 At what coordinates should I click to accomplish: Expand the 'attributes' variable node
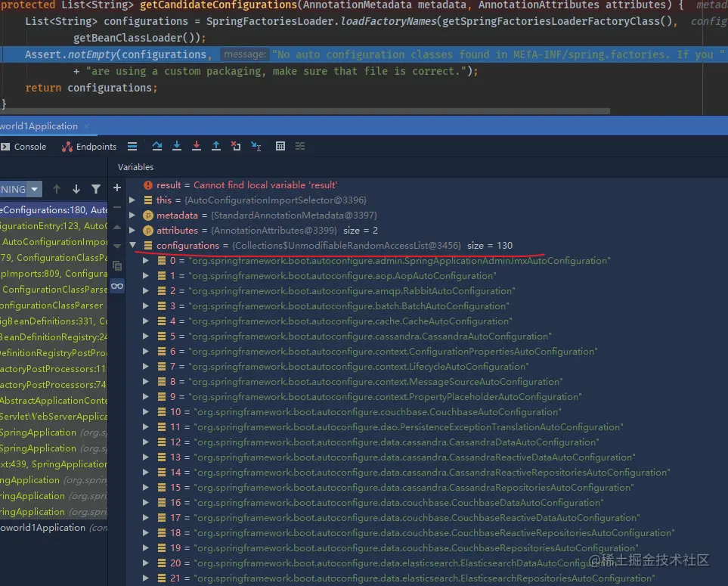132,231
